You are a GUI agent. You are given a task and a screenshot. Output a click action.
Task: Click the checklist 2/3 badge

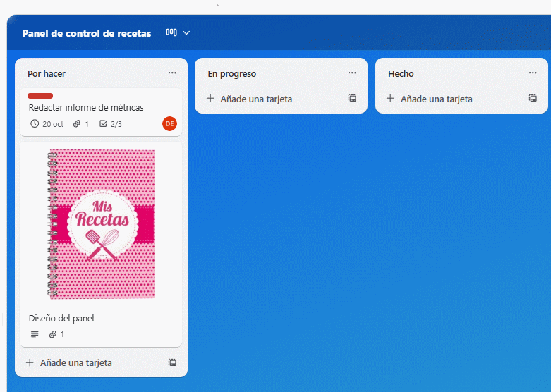[111, 124]
